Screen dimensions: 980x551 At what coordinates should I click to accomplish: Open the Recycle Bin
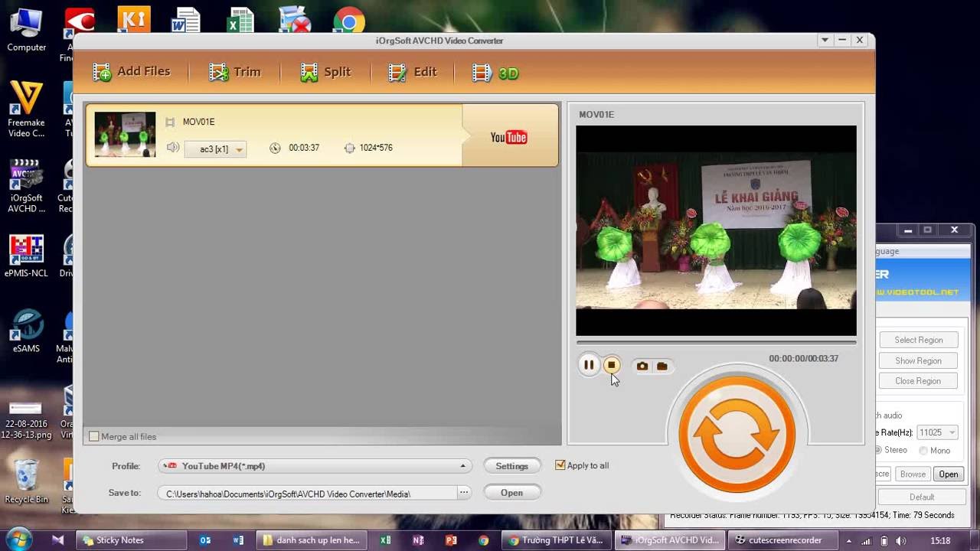click(x=26, y=481)
